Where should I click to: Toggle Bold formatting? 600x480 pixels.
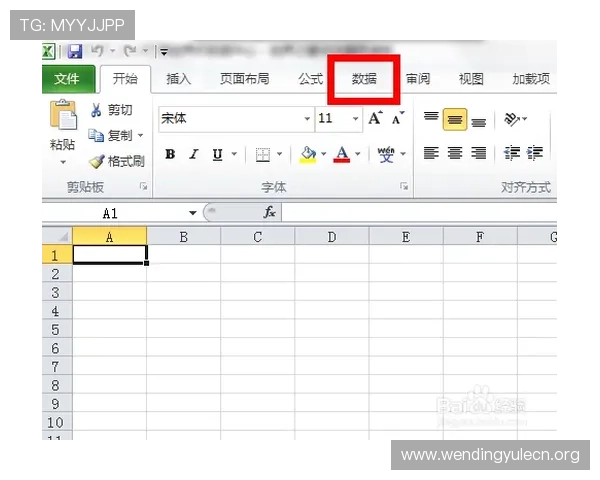tap(170, 154)
